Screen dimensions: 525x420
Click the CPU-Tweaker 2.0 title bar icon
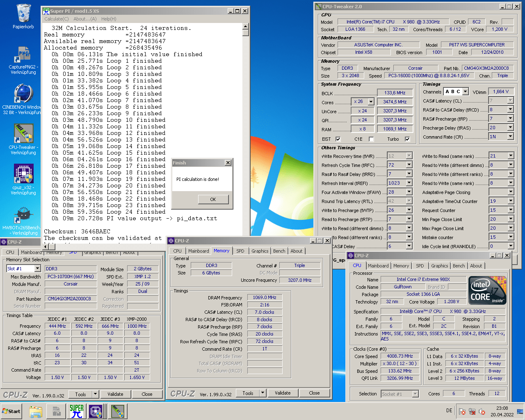click(319, 7)
